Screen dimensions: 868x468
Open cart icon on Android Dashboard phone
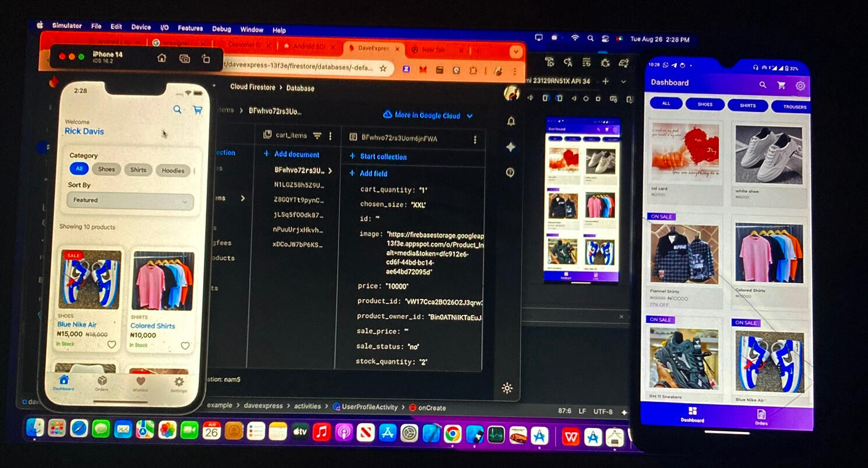coord(782,85)
